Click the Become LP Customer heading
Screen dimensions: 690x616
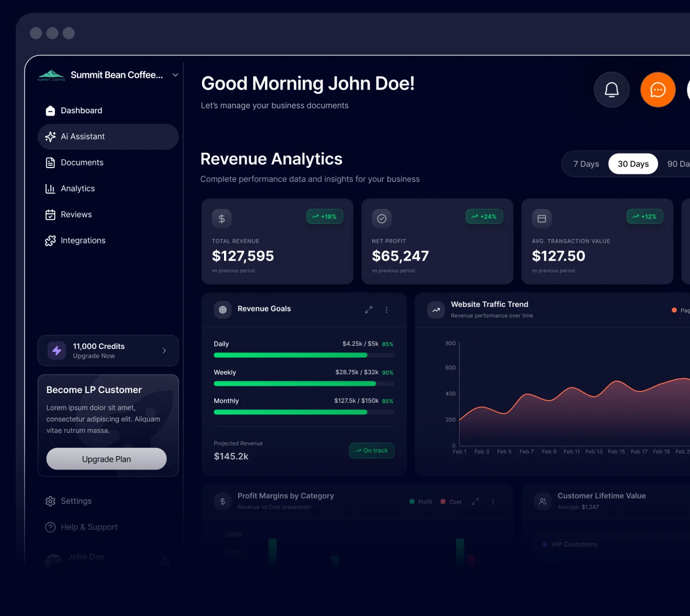click(x=94, y=390)
